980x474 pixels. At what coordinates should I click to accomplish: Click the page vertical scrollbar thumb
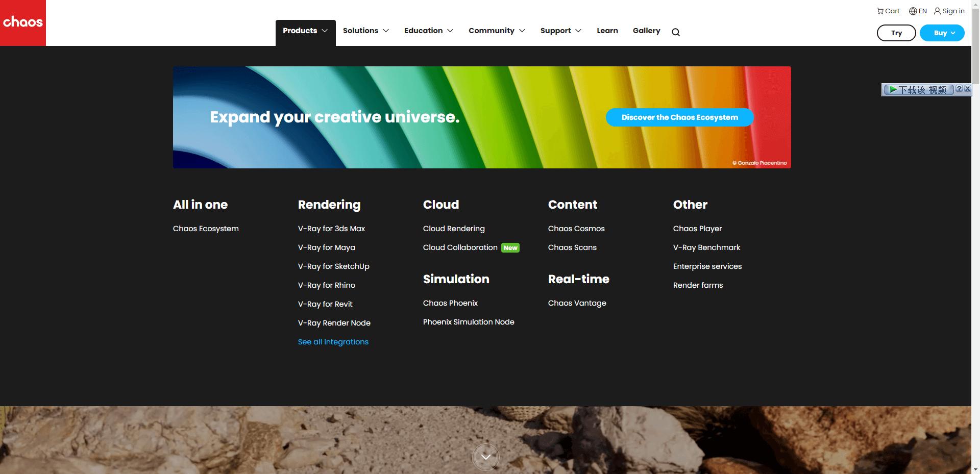click(x=975, y=46)
